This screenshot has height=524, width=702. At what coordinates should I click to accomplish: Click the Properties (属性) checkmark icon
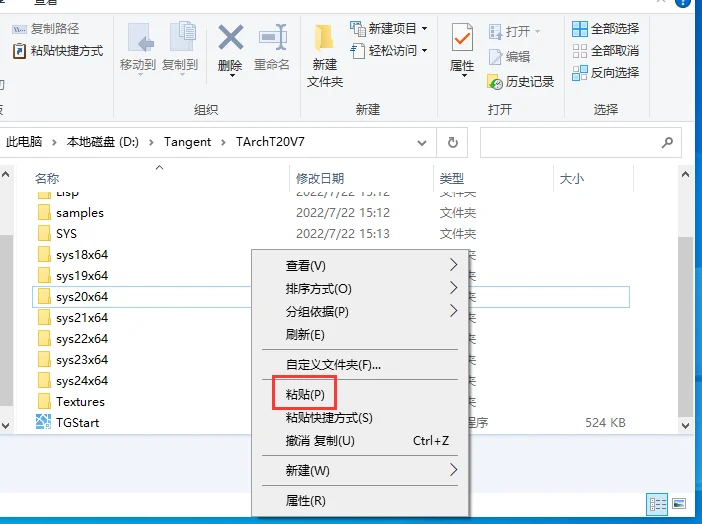click(x=462, y=38)
